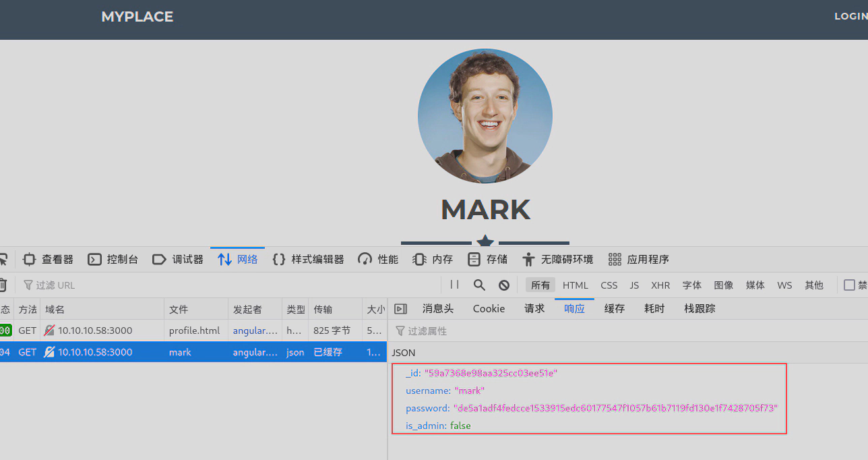
Task: Click the request blocking icon
Action: 504,285
